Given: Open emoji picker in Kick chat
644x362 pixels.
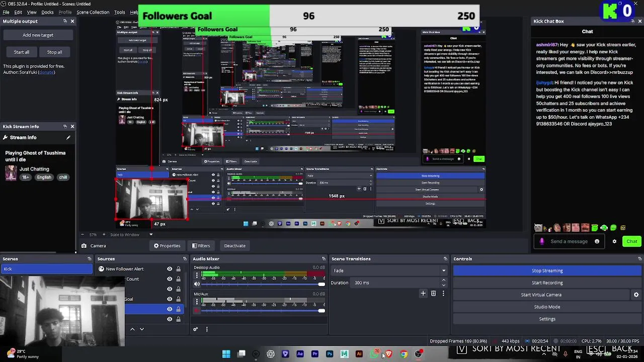Looking at the screenshot, I should pyautogui.click(x=597, y=241).
